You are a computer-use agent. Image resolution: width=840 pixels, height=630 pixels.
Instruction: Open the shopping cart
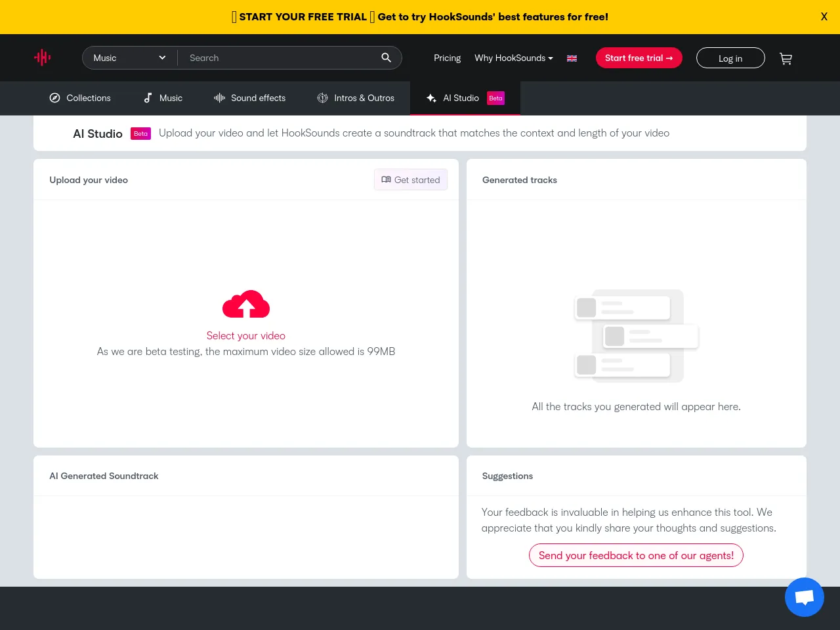[786, 58]
